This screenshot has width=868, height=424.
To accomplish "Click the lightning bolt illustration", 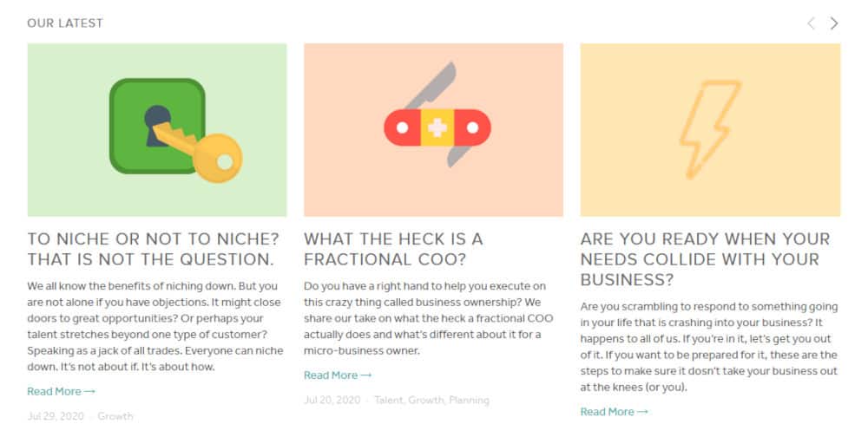I will pyautogui.click(x=710, y=129).
